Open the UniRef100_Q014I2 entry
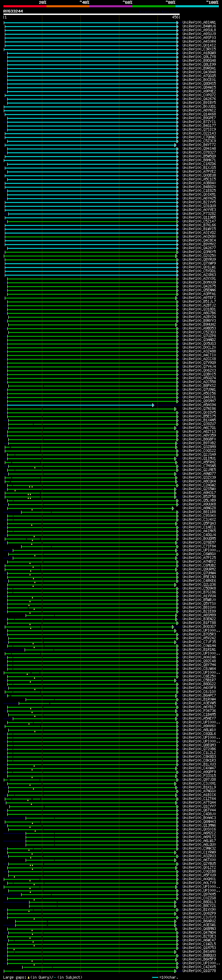 click(x=199, y=45)
